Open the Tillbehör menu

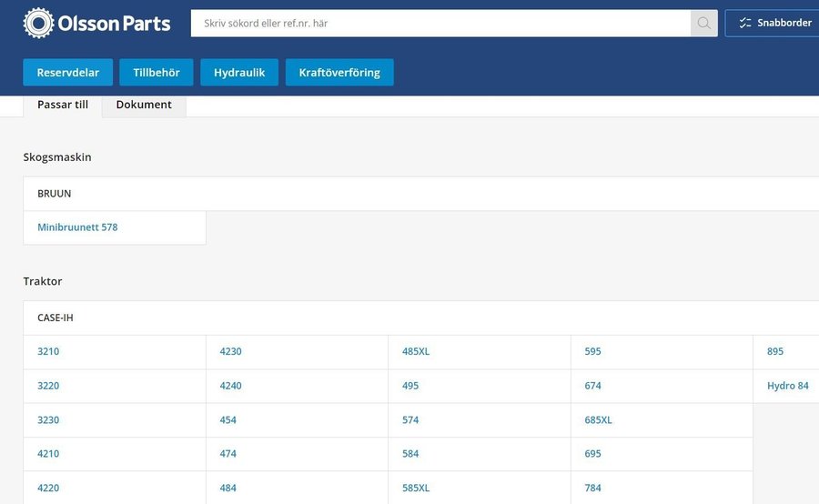point(157,73)
